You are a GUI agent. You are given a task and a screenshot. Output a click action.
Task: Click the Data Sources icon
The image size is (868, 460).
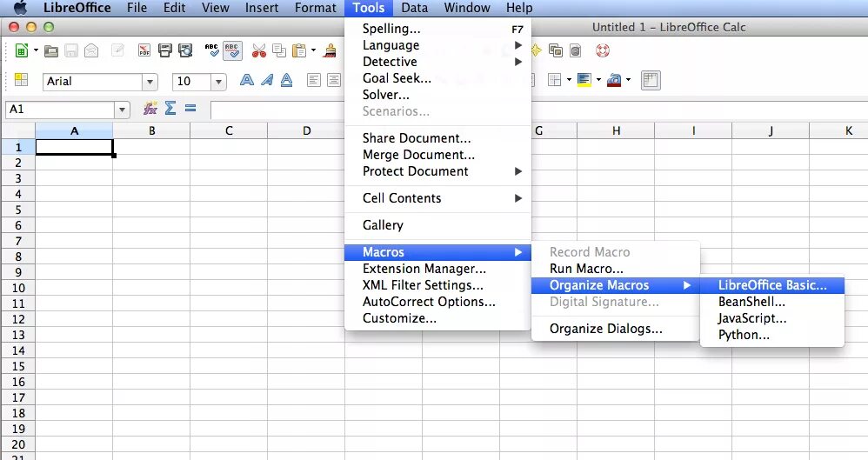coord(576,51)
